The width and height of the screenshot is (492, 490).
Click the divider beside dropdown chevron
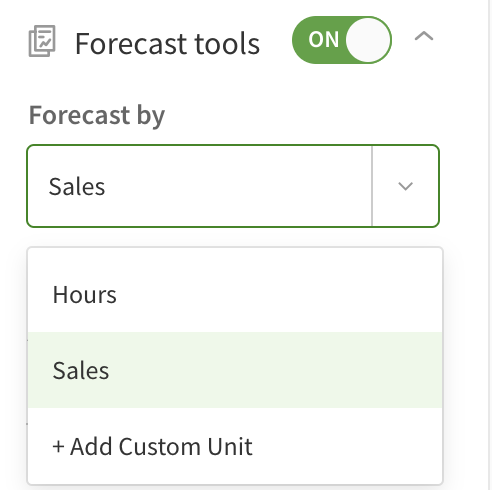(x=372, y=186)
